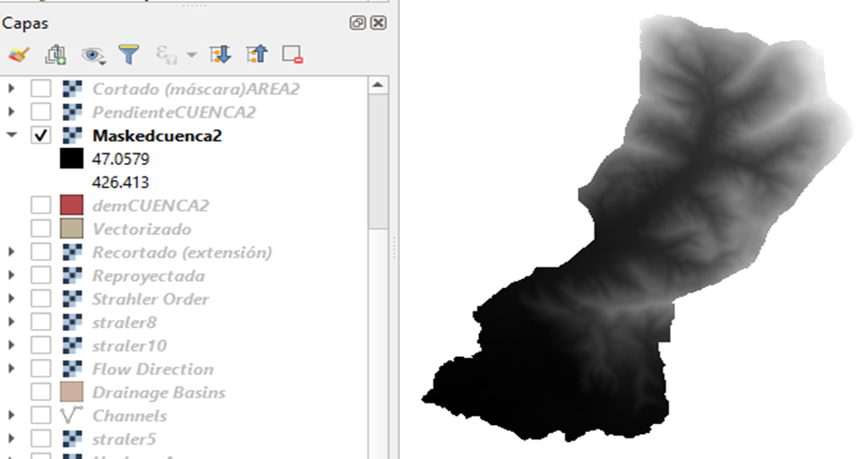This screenshot has width=868, height=459.
Task: Click the Add Group icon
Action: pos(56,55)
